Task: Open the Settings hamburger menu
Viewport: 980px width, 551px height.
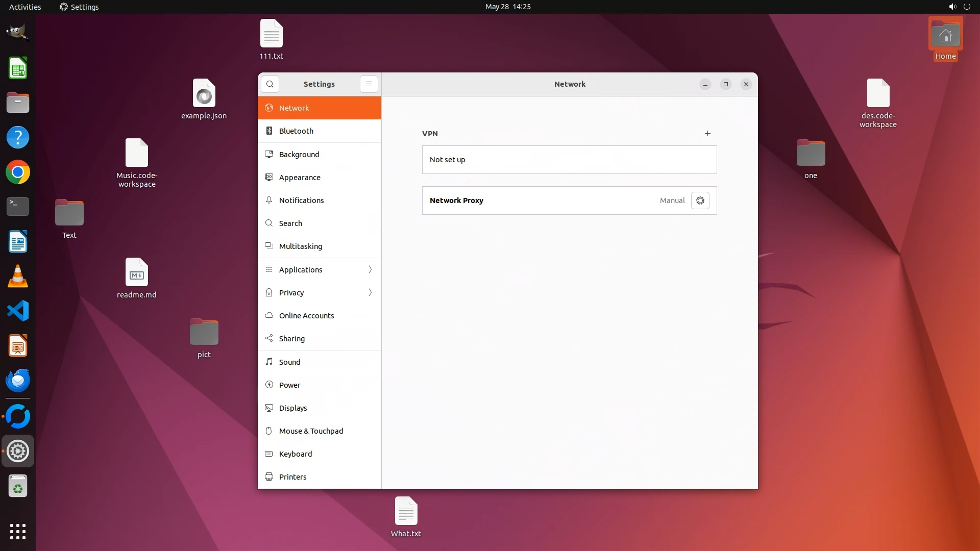Action: [x=369, y=84]
